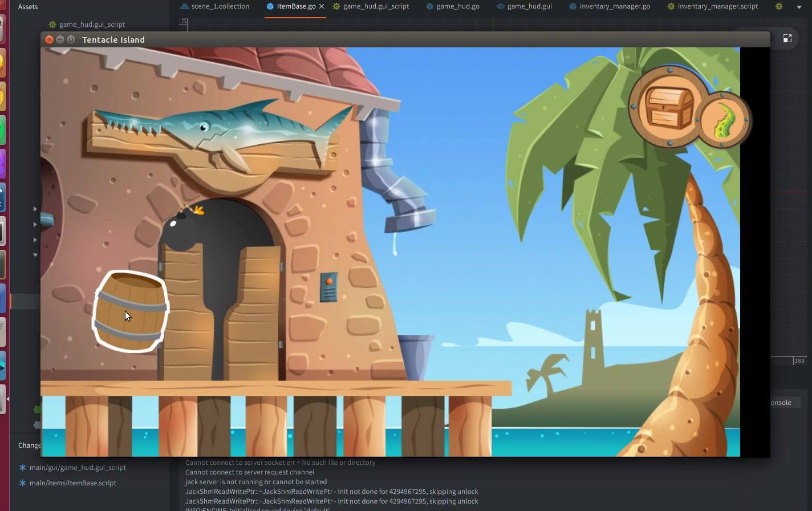Click the 180 value field near the ruler

[x=799, y=360]
